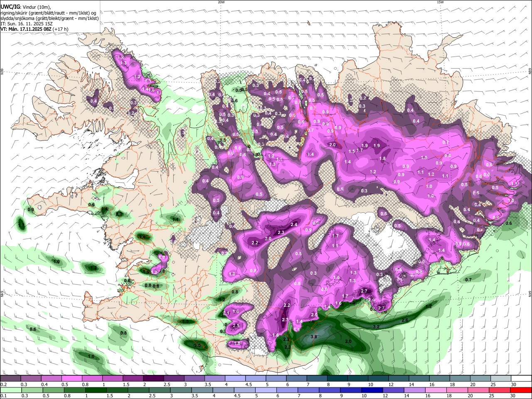Select the bright pink 0.5 snow legend swatch

tap(72, 378)
